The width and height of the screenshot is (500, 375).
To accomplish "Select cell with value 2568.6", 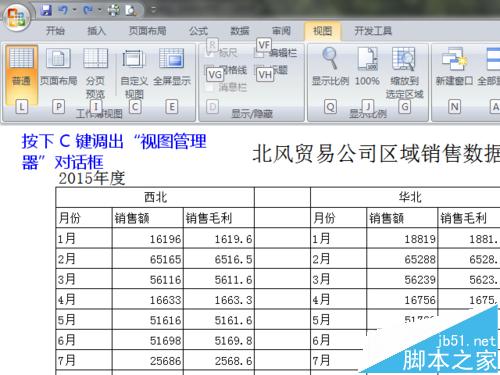I will coord(219,360).
